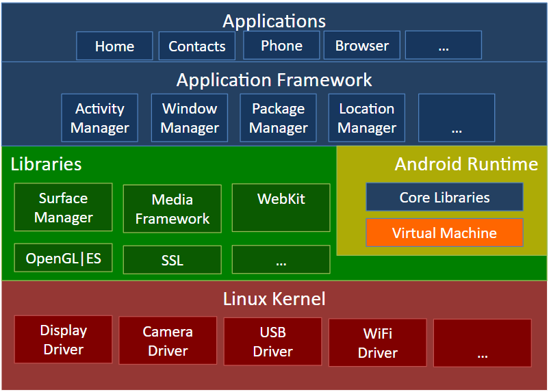
Task: Select the USB Driver box
Action: click(272, 341)
